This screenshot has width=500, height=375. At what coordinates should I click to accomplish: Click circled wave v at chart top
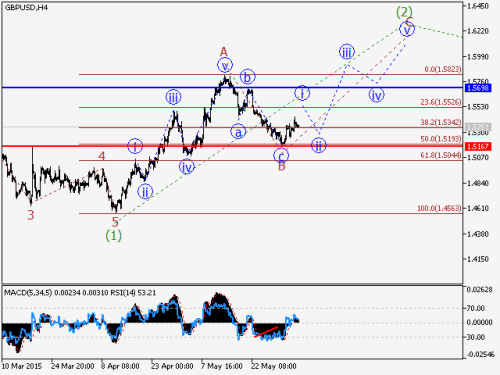coord(407,29)
